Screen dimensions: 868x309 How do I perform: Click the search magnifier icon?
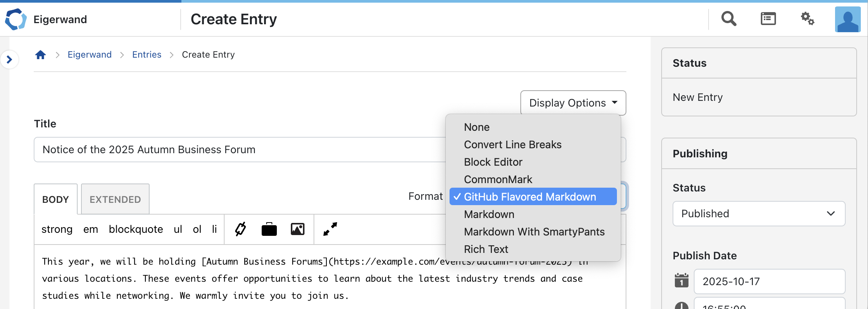(x=728, y=19)
